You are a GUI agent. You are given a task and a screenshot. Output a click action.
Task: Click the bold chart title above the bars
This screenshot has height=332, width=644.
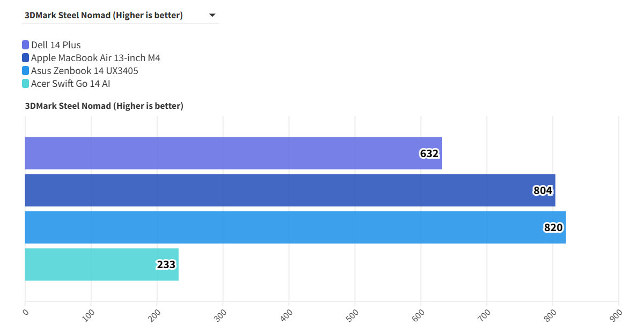tap(104, 106)
